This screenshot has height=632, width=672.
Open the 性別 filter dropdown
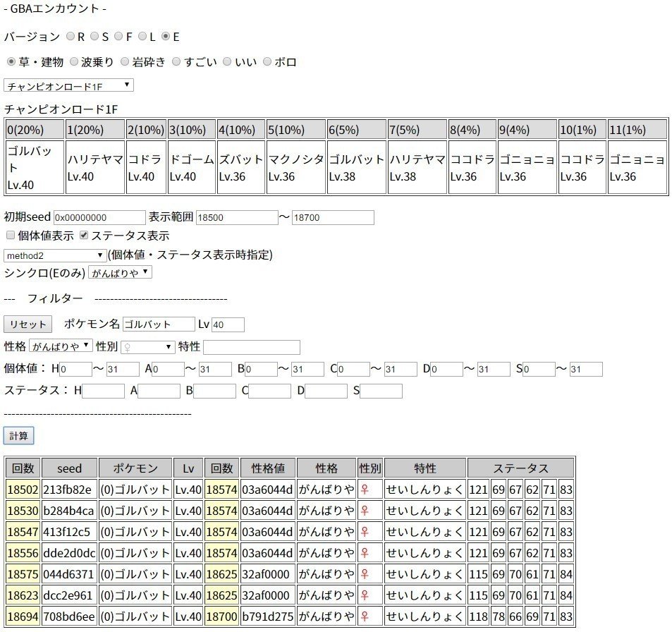pos(148,347)
